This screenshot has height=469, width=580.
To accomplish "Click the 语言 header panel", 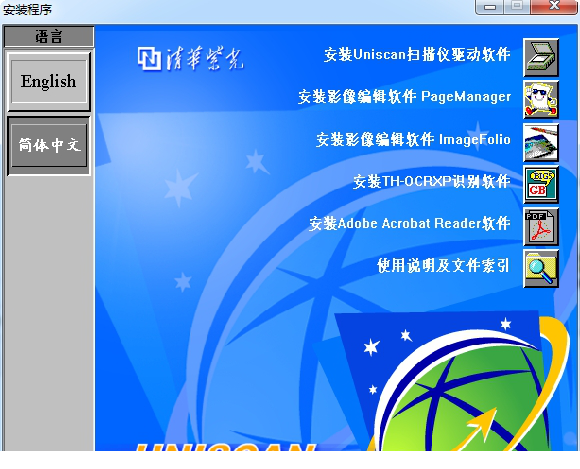I will coord(48,36).
